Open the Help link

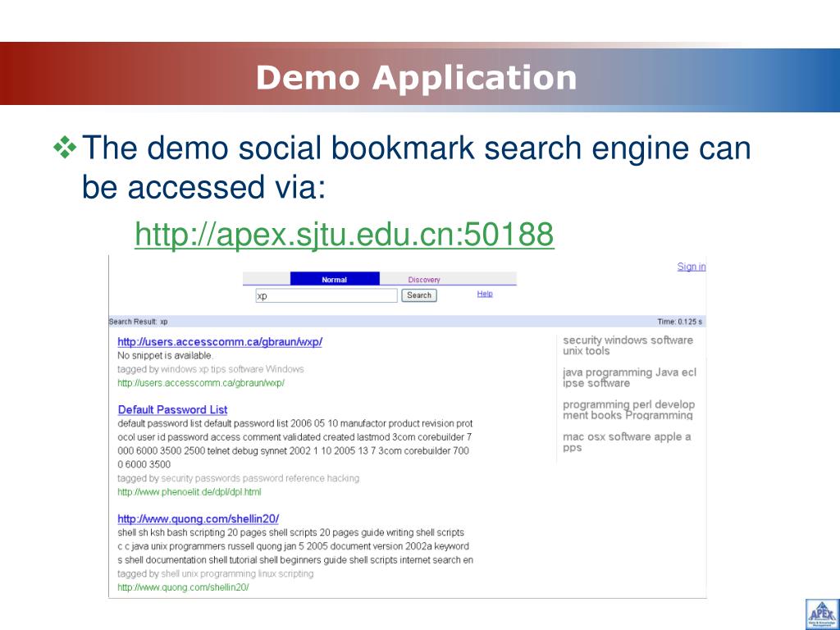coord(485,294)
